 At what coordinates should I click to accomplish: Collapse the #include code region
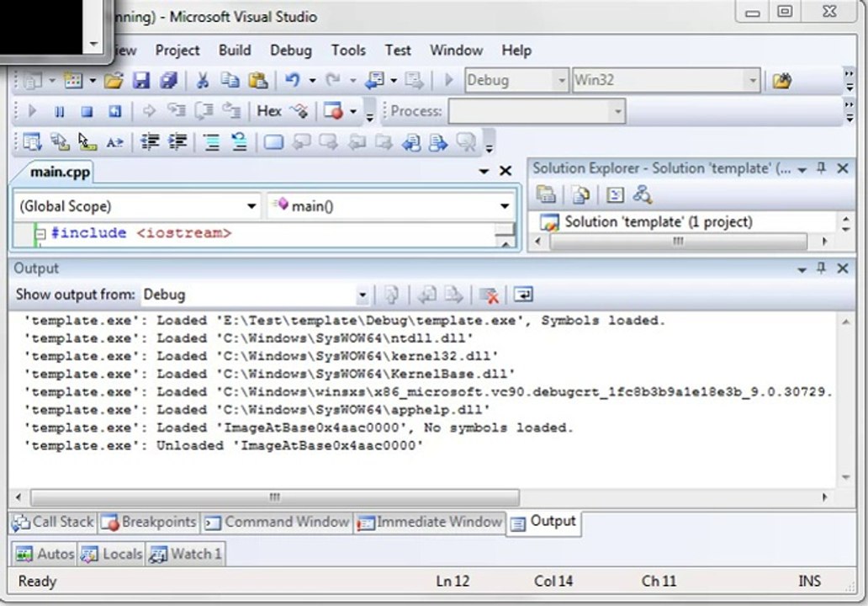pos(40,234)
